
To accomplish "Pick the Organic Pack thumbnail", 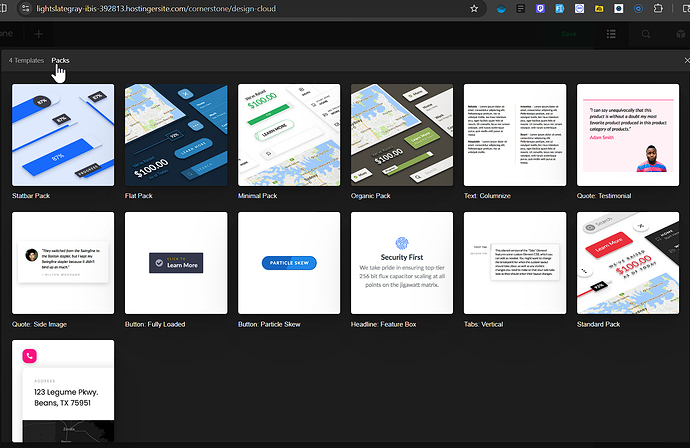I will tap(402, 134).
